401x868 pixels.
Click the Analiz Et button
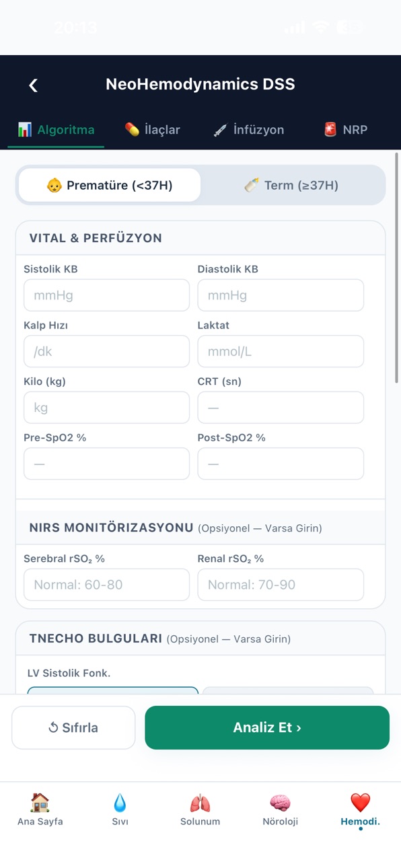pos(267,727)
